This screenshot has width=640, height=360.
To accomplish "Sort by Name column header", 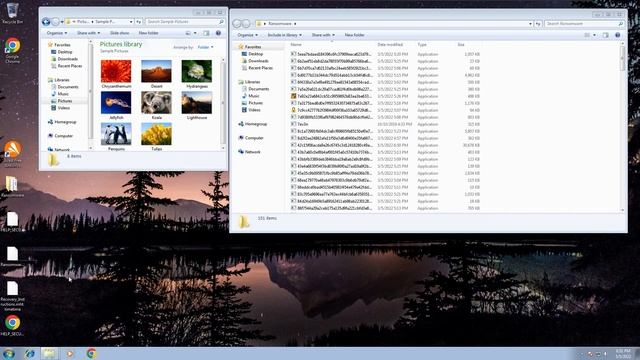I will click(296, 44).
